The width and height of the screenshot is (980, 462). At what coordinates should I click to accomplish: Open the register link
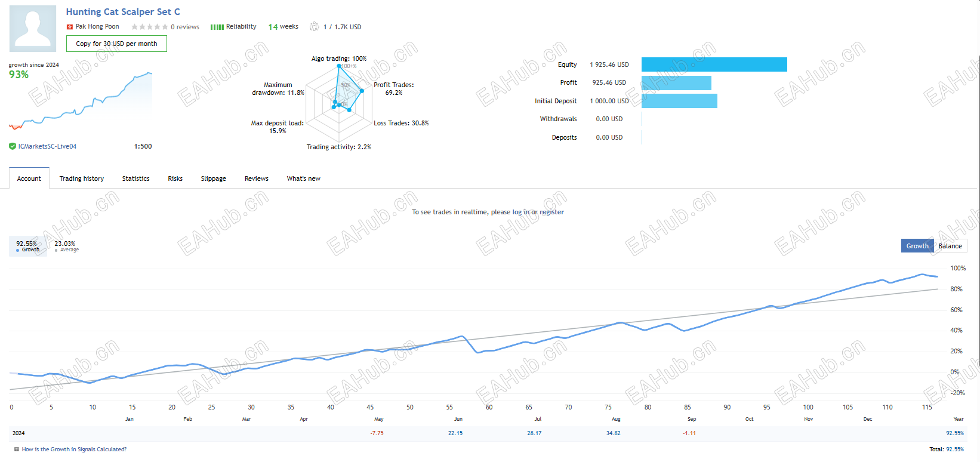pyautogui.click(x=552, y=212)
